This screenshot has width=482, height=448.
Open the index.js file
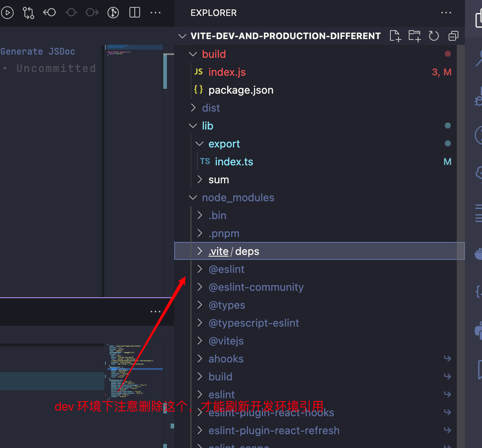pos(227,72)
